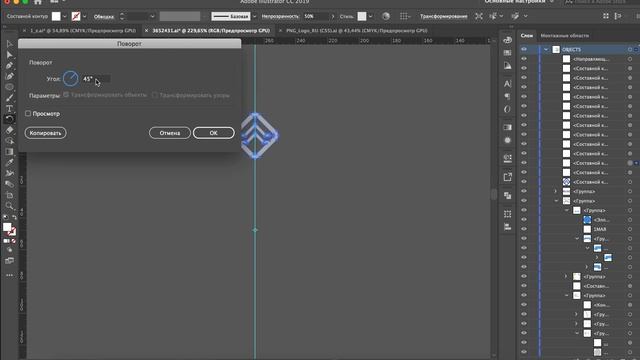
Task: Collapse the OBJECTS layer
Action: coord(546,49)
